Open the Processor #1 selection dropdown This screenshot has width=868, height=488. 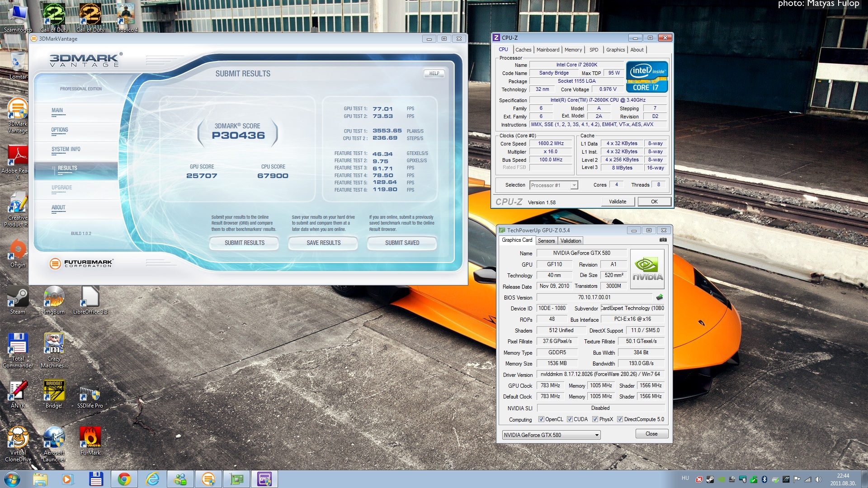coord(554,185)
